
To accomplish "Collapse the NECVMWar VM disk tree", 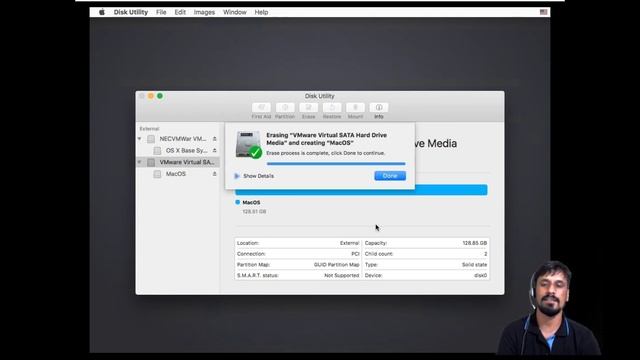I will pos(140,139).
